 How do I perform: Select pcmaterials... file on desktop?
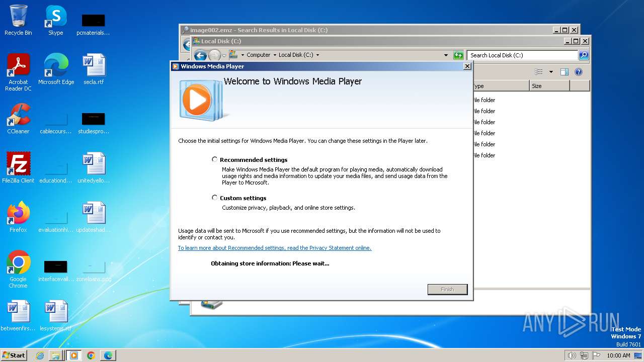(x=94, y=24)
